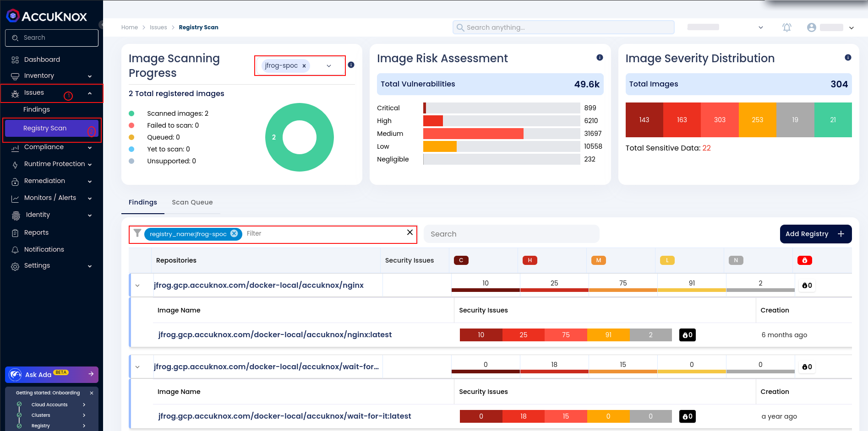Remove the registry_name:jfrog-spoc filter chip
The image size is (868, 431).
pos(234,233)
